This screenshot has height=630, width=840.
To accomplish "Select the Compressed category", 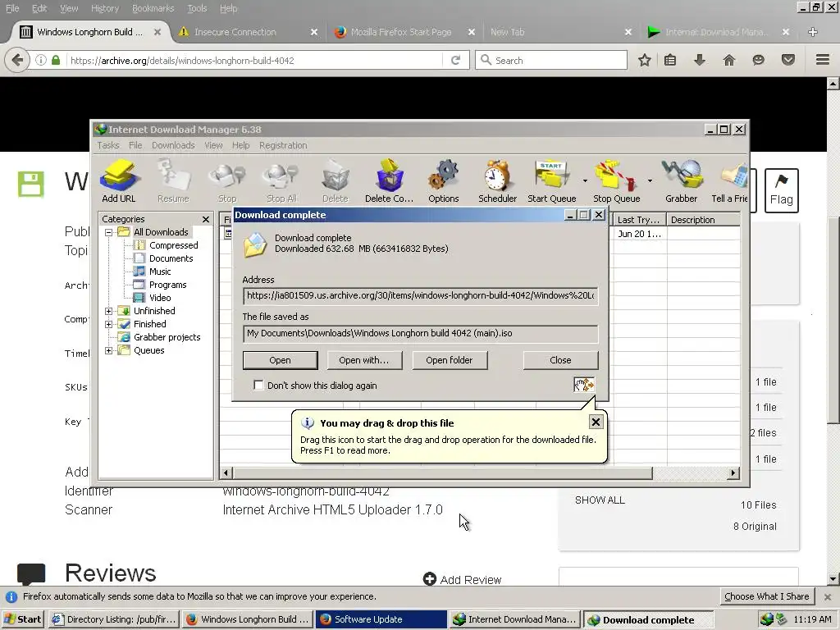I will pyautogui.click(x=173, y=244).
